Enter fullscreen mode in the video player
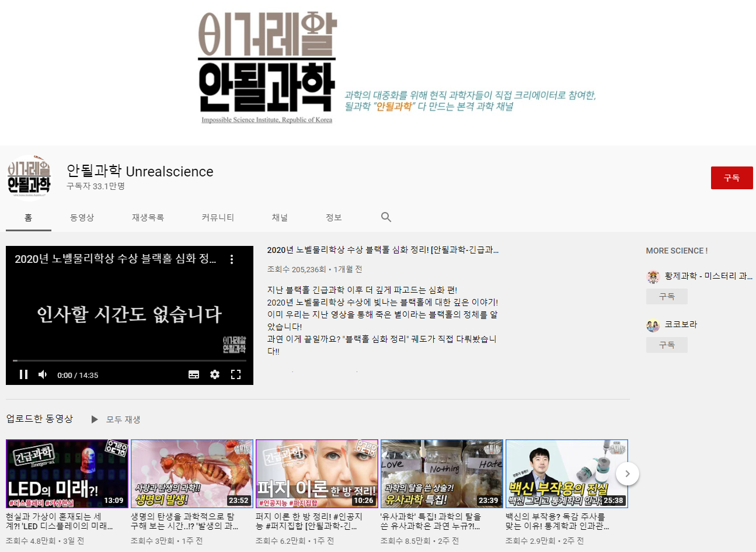 point(236,374)
